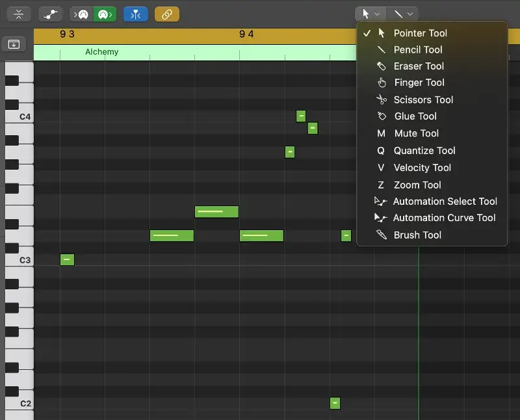Click the checked Pointer Tool entry

click(x=420, y=33)
